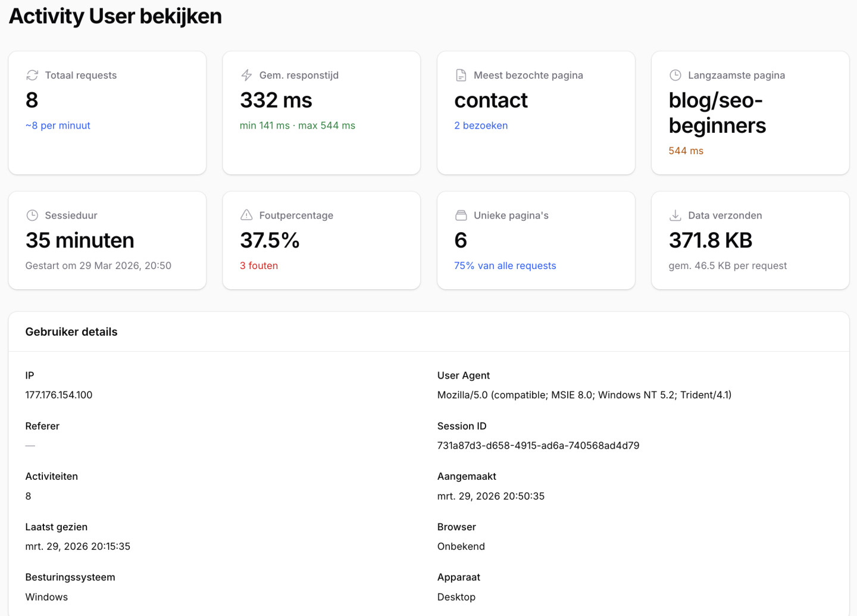Image resolution: width=857 pixels, height=616 pixels.
Task: Click the clock icon beside Langzaamste pagina
Action: [675, 75]
